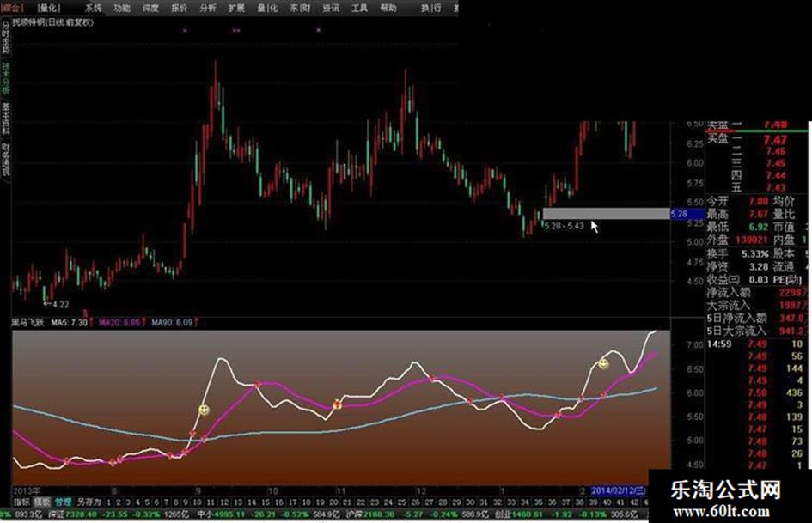Select template number 20
The image size is (812, 523).
pos(333,502)
